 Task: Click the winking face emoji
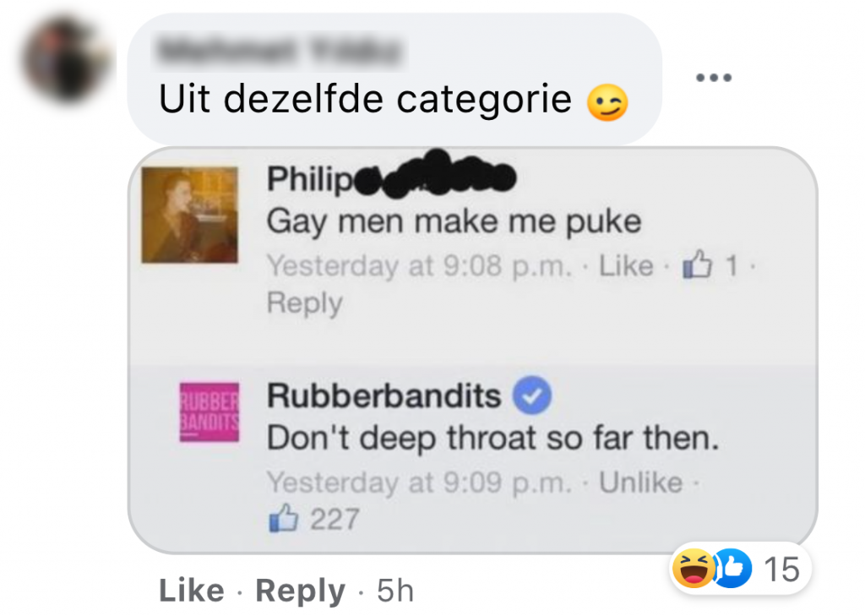click(607, 103)
